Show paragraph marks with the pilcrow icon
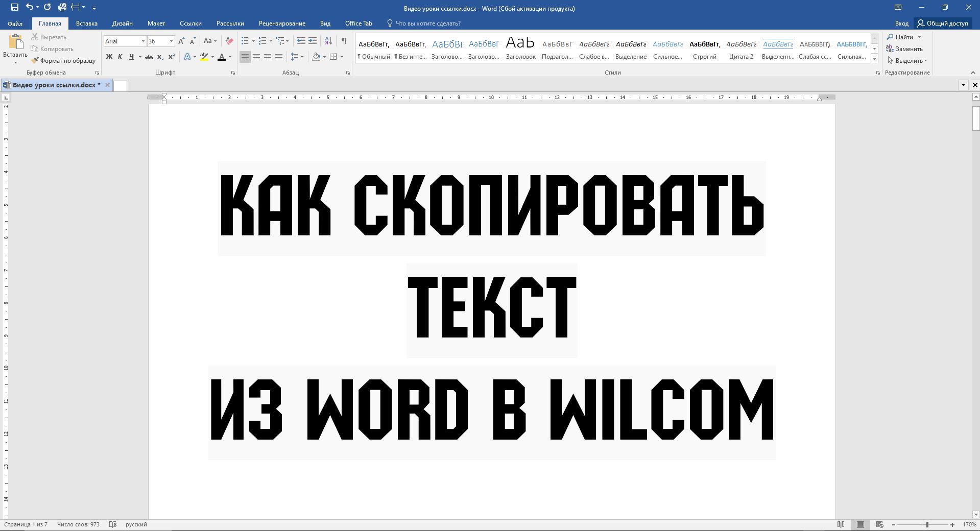 pos(343,41)
